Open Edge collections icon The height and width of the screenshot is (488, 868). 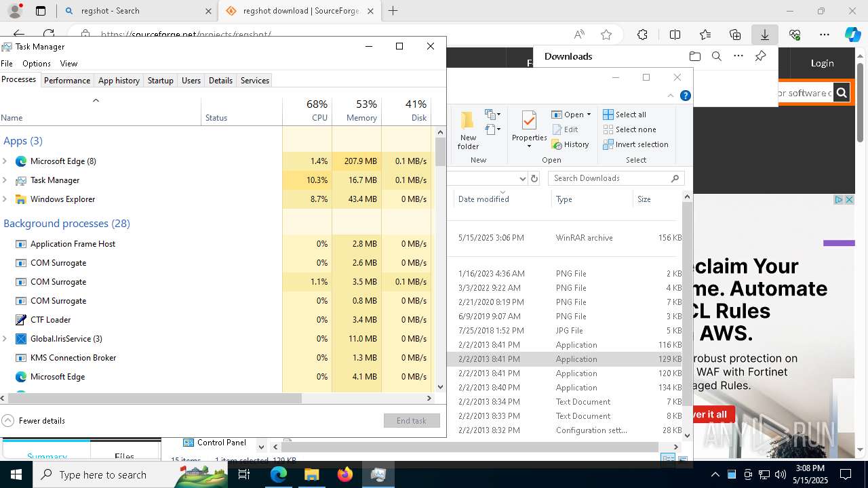pos(735,35)
